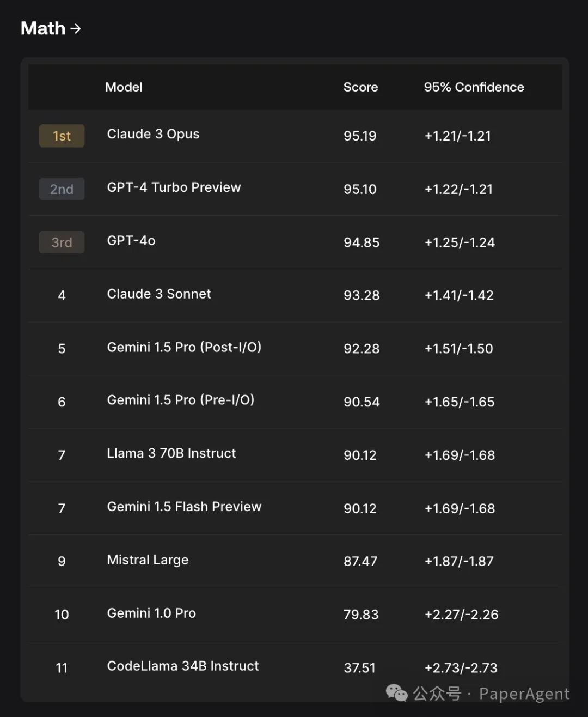The width and height of the screenshot is (588, 717).
Task: Click the 95% Confidence column header
Action: point(474,87)
